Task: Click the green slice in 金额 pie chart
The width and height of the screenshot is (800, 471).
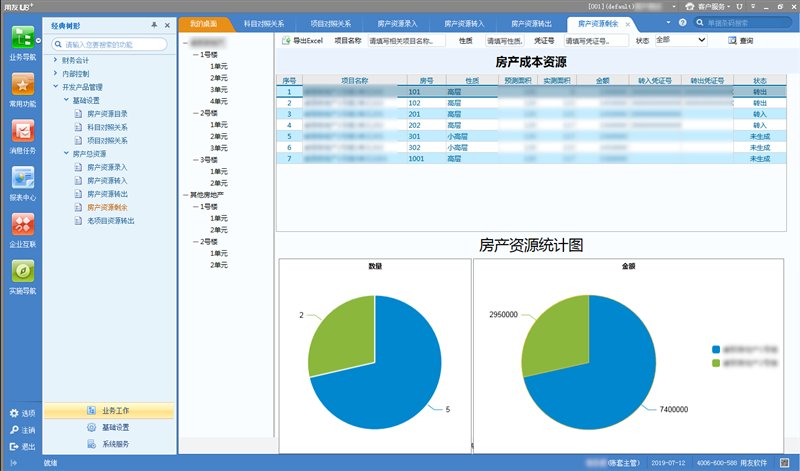Action: click(x=559, y=334)
